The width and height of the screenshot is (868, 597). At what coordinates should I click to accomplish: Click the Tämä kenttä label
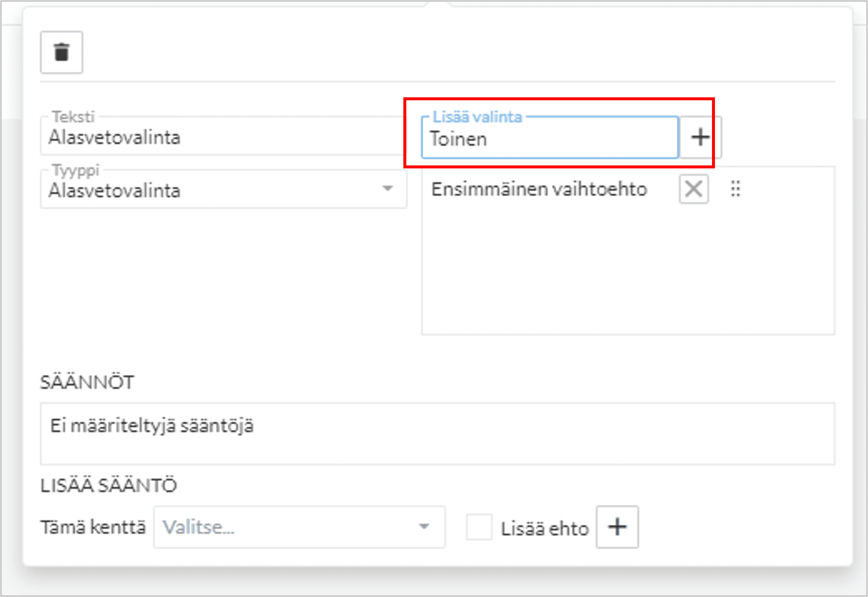[x=93, y=528]
